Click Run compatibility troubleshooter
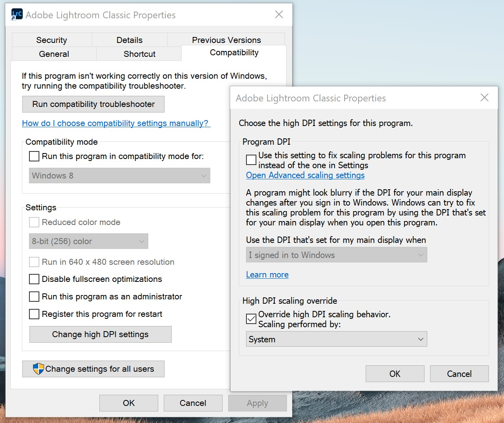504x423 pixels. coord(93,104)
